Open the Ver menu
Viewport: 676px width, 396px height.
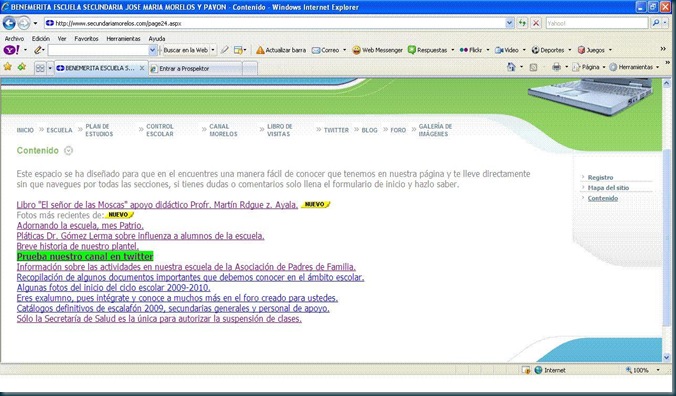coord(62,39)
